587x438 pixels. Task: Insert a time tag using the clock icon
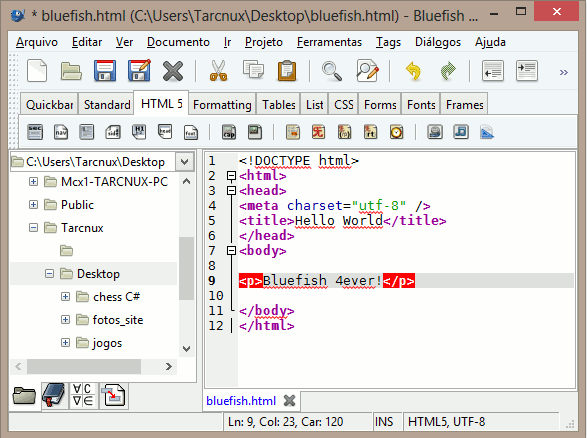(x=396, y=132)
